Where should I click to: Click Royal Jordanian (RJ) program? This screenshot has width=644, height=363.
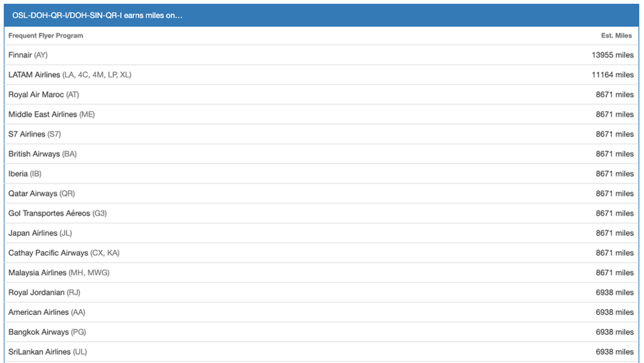pyautogui.click(x=44, y=292)
